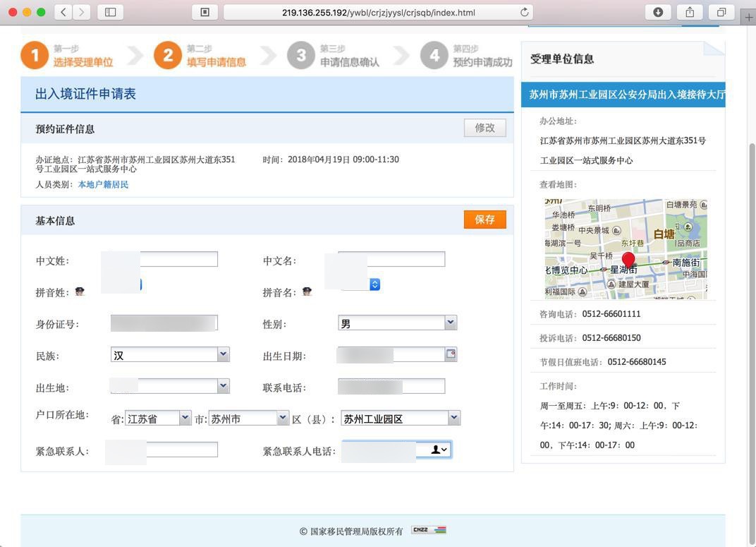Click the 身份证号 input field

(164, 323)
